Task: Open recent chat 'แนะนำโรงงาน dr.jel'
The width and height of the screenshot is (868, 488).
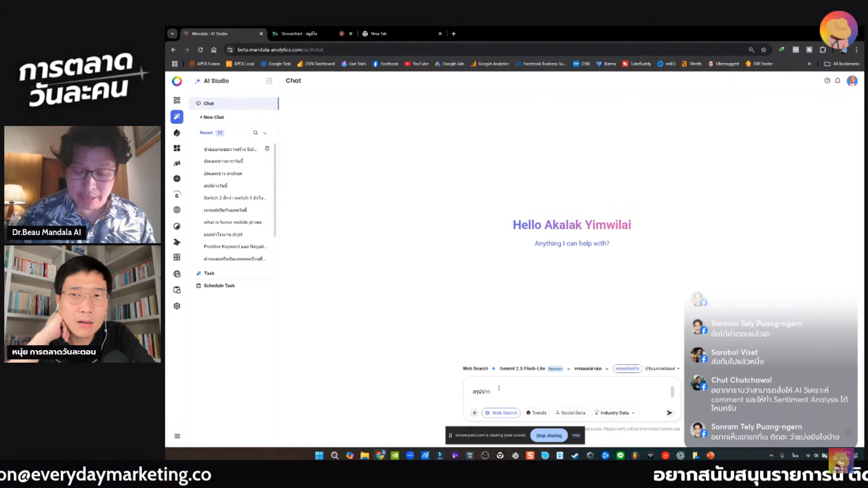Action: point(223,234)
